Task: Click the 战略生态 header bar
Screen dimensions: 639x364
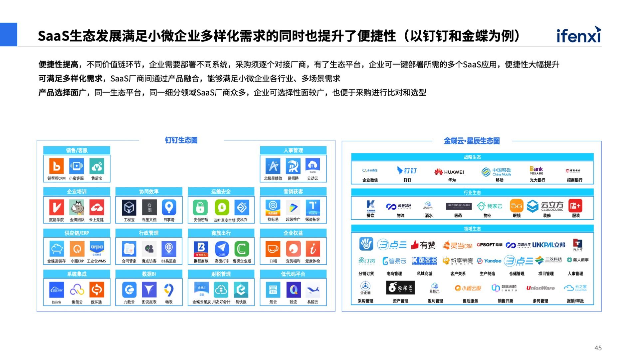Action: click(472, 157)
